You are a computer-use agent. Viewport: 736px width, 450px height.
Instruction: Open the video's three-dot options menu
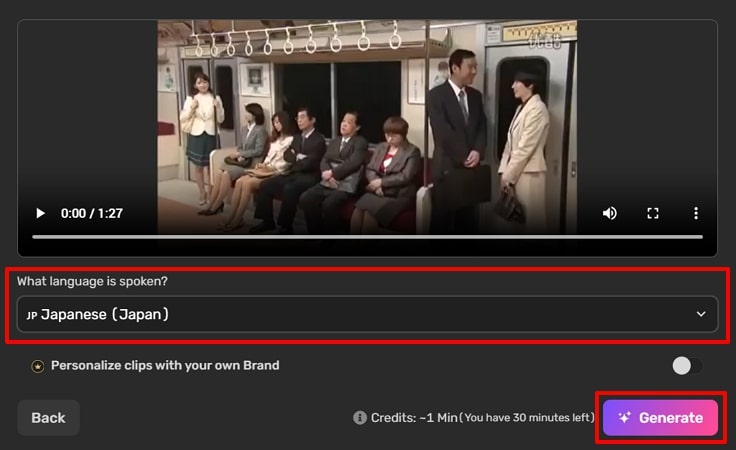(x=696, y=214)
